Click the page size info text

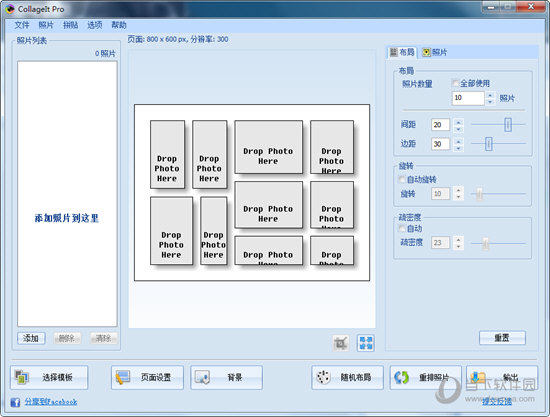pyautogui.click(x=178, y=39)
